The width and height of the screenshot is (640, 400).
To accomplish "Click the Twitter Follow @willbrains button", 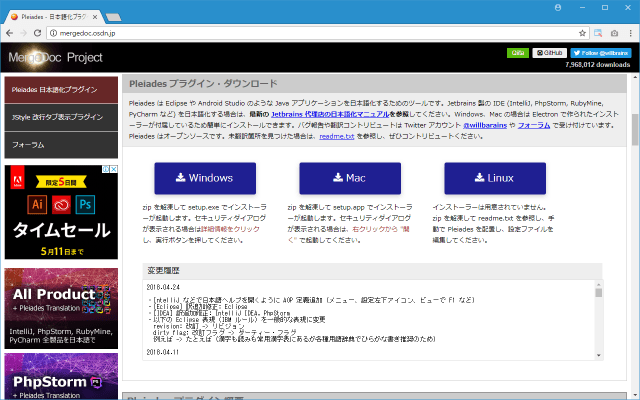I will [x=601, y=53].
